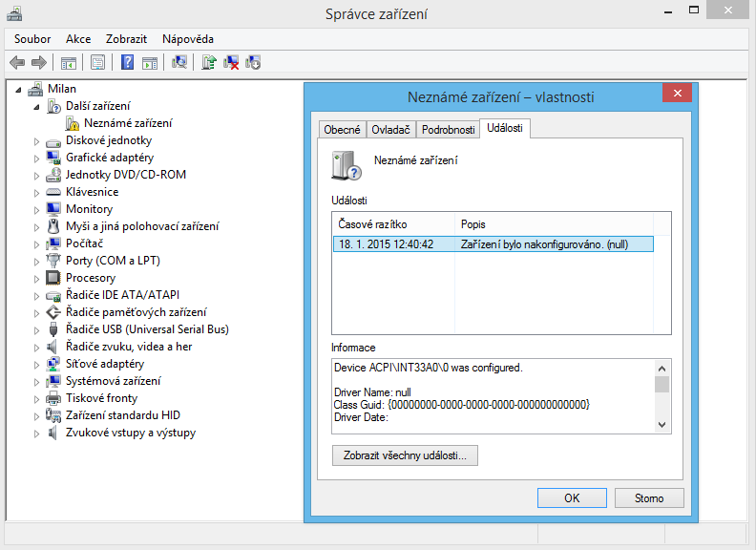
Task: Expand Řadiče USB (Universal Serial Bus)
Action: coord(38,330)
